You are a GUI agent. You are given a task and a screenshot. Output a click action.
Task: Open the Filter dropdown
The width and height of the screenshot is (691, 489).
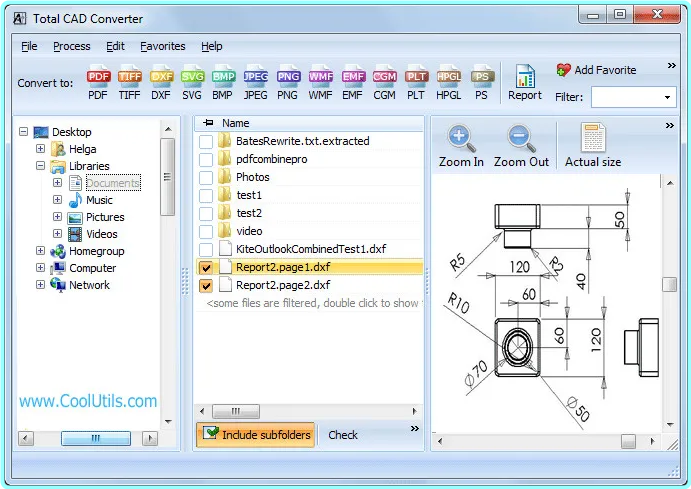pyautogui.click(x=667, y=97)
